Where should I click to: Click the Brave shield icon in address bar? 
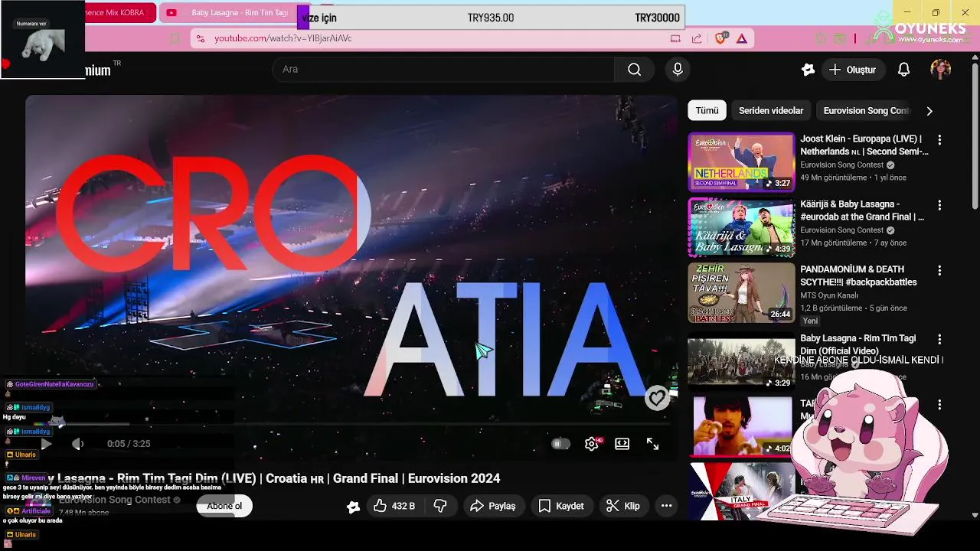pos(720,38)
